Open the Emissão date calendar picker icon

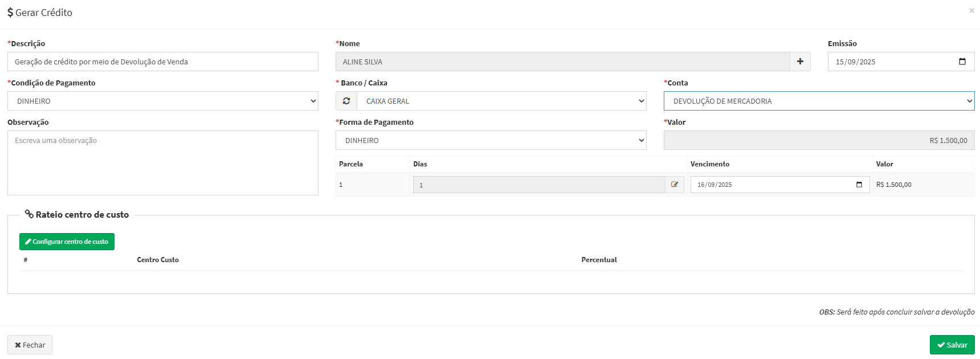pyautogui.click(x=962, y=62)
